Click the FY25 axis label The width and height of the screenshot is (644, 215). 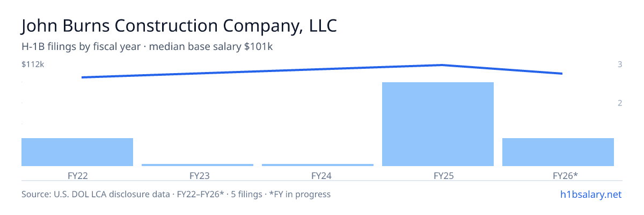pyautogui.click(x=438, y=175)
